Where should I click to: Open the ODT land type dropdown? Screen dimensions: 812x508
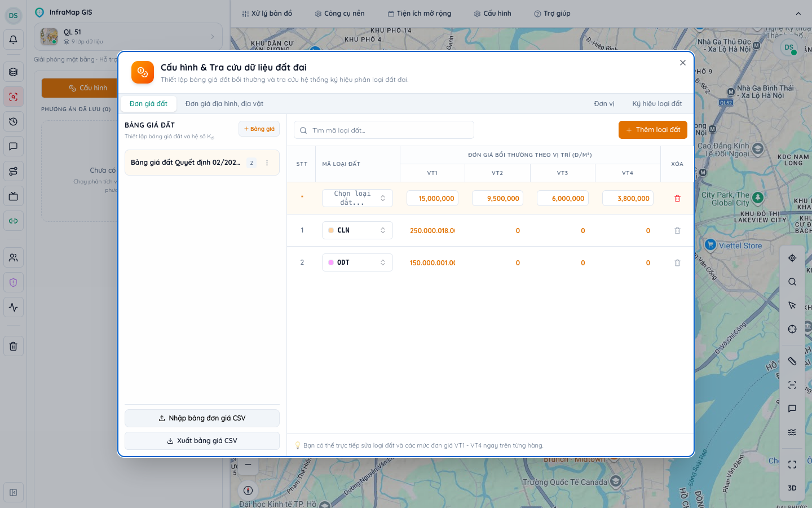click(x=358, y=262)
